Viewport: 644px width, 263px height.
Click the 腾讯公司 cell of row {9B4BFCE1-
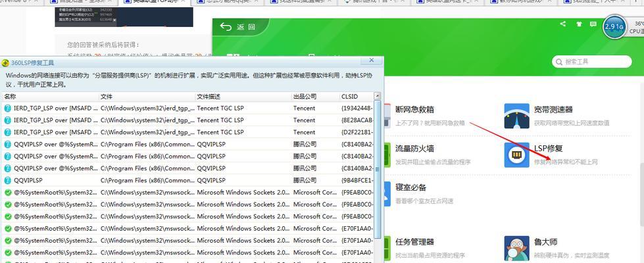tap(305, 180)
